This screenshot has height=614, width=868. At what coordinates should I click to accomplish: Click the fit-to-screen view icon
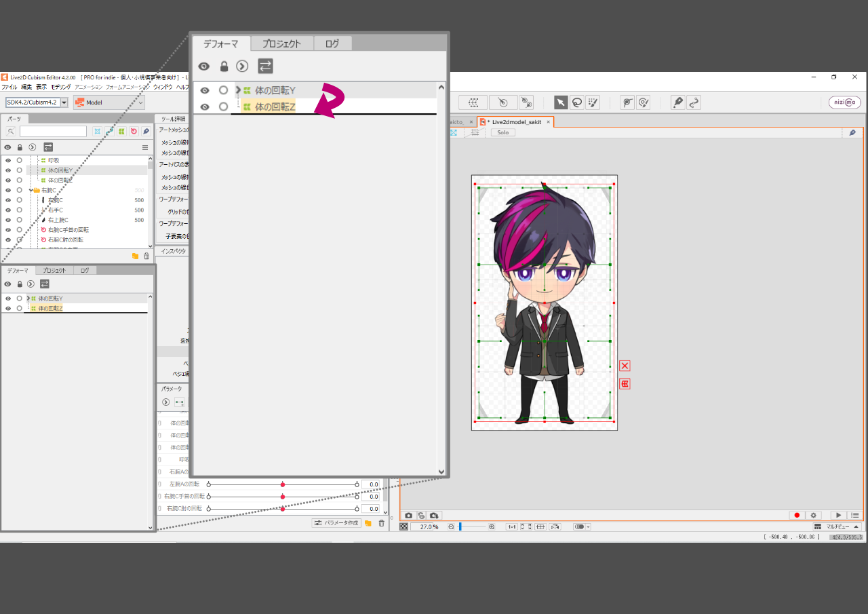(x=526, y=526)
